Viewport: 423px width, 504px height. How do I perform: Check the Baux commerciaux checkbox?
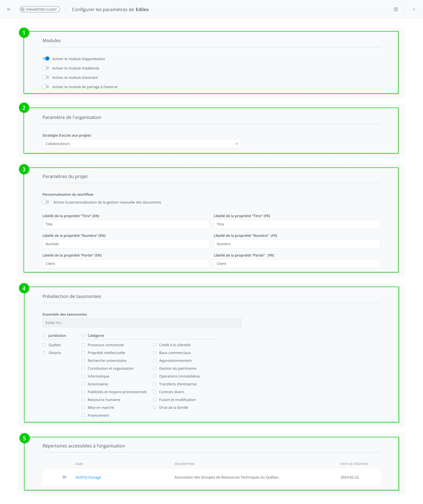tap(155, 353)
